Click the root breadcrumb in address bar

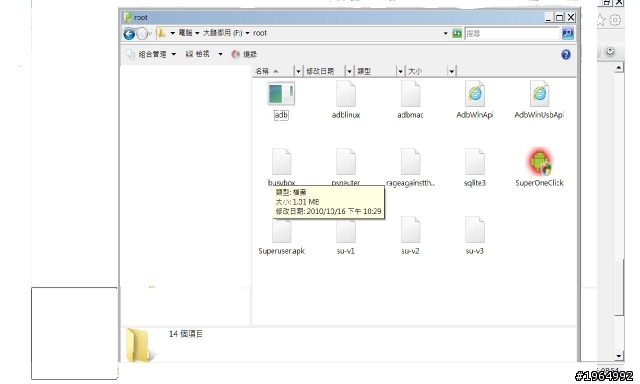(260, 33)
